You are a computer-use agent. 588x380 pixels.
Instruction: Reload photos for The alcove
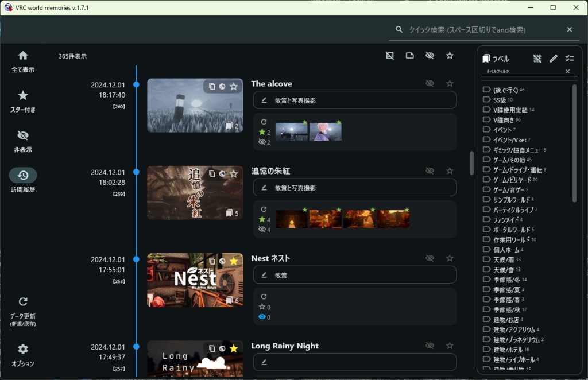point(264,122)
